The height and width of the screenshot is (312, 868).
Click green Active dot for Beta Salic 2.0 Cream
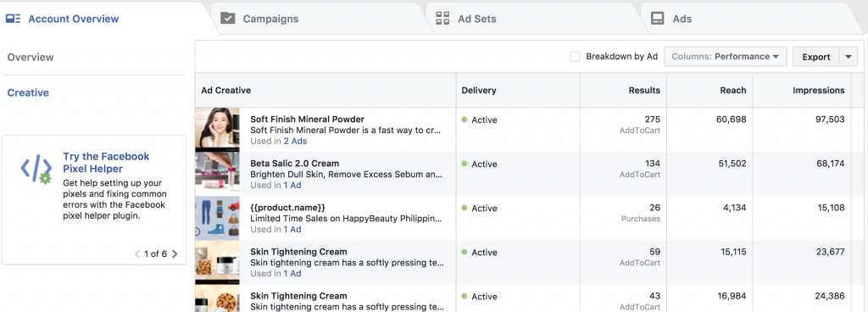click(x=465, y=164)
